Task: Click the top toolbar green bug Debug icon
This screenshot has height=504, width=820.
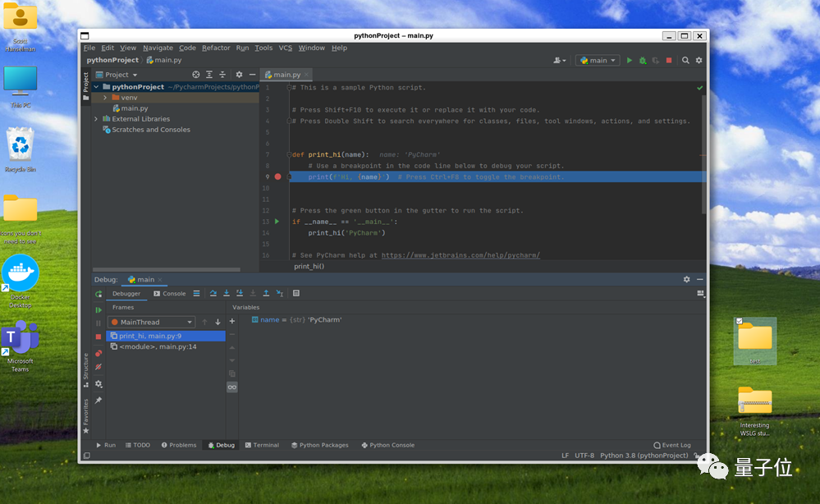Action: point(643,60)
